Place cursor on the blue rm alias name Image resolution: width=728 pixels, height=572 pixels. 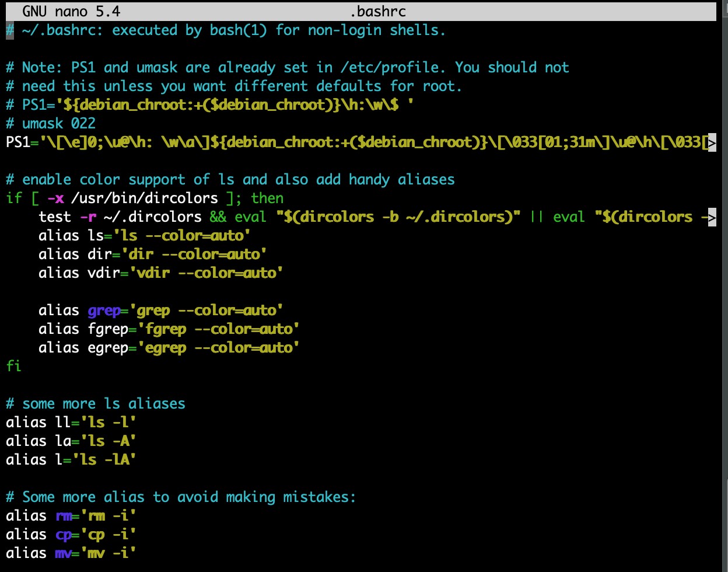pyautogui.click(x=63, y=515)
